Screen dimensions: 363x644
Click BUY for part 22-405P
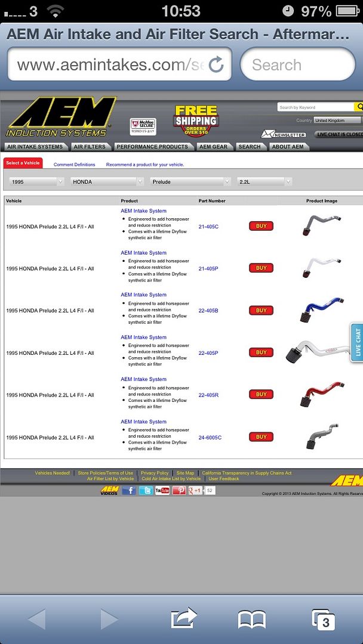261,352
